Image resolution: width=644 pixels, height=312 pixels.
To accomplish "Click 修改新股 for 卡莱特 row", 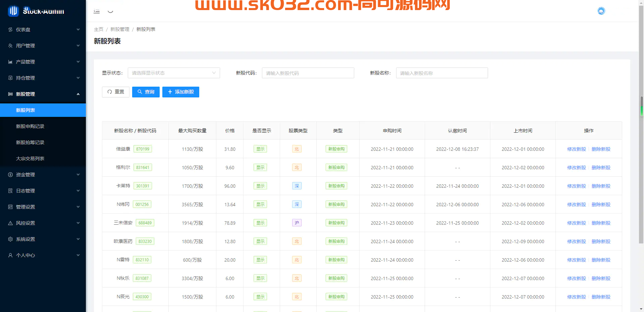I will 576,186.
